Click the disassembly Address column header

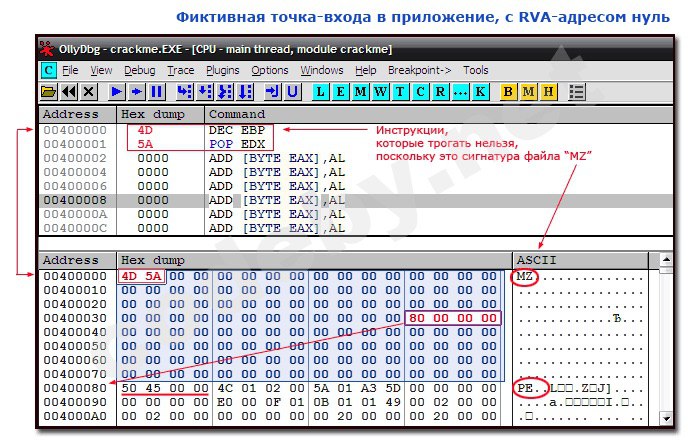pos(78,114)
